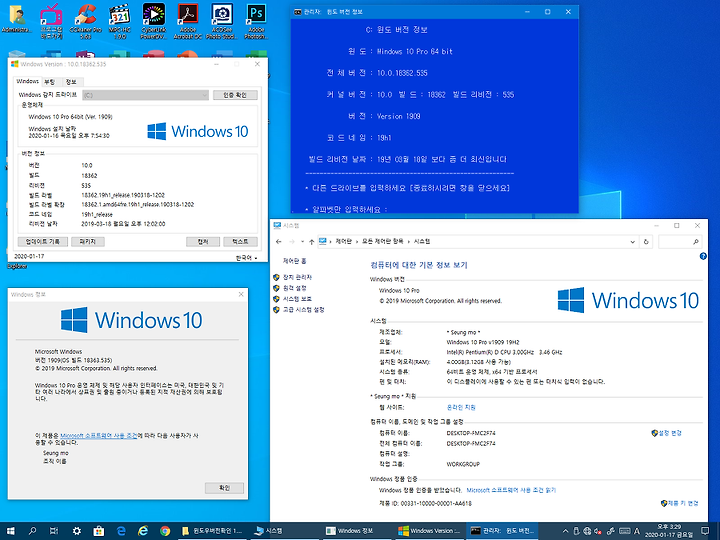
Task: Open the ACDSee Photo Studio desktop icon
Action: [222, 21]
